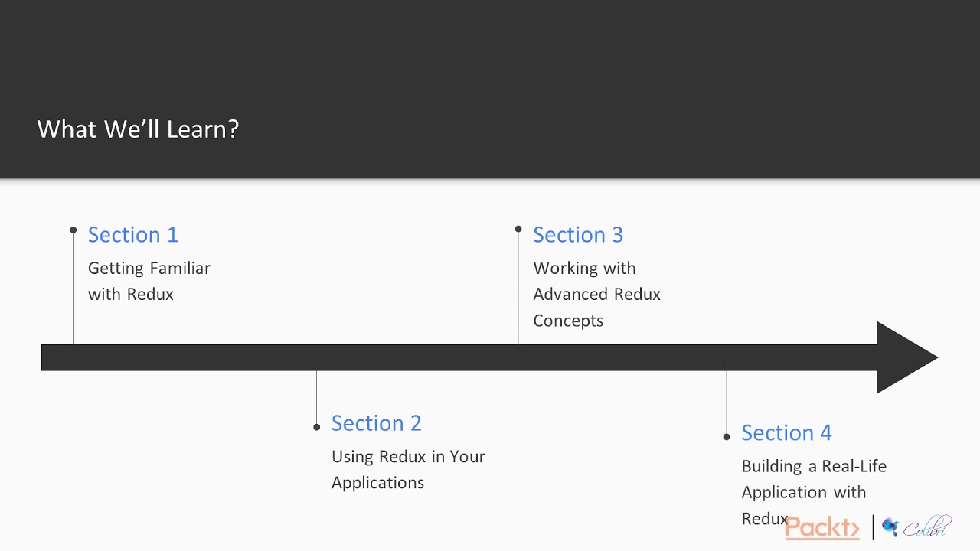Click 'Building a Real-Life Application' text
The height and width of the screenshot is (551, 980).
[x=814, y=479]
